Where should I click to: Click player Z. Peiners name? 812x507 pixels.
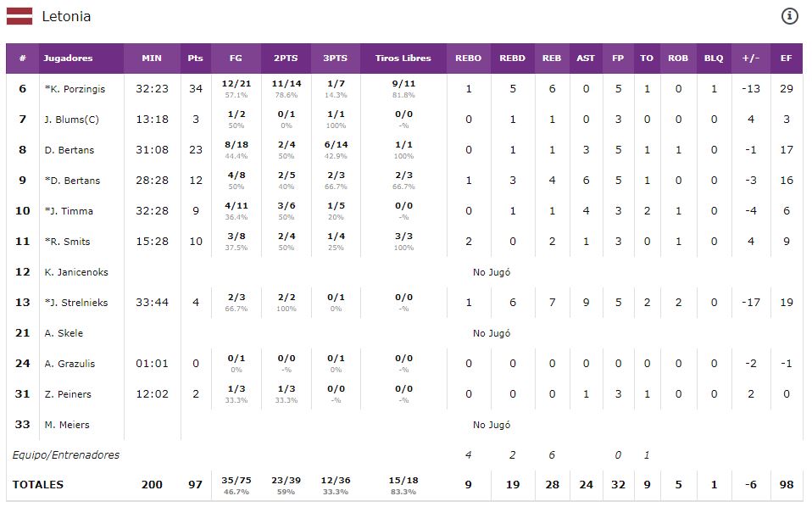(x=68, y=394)
